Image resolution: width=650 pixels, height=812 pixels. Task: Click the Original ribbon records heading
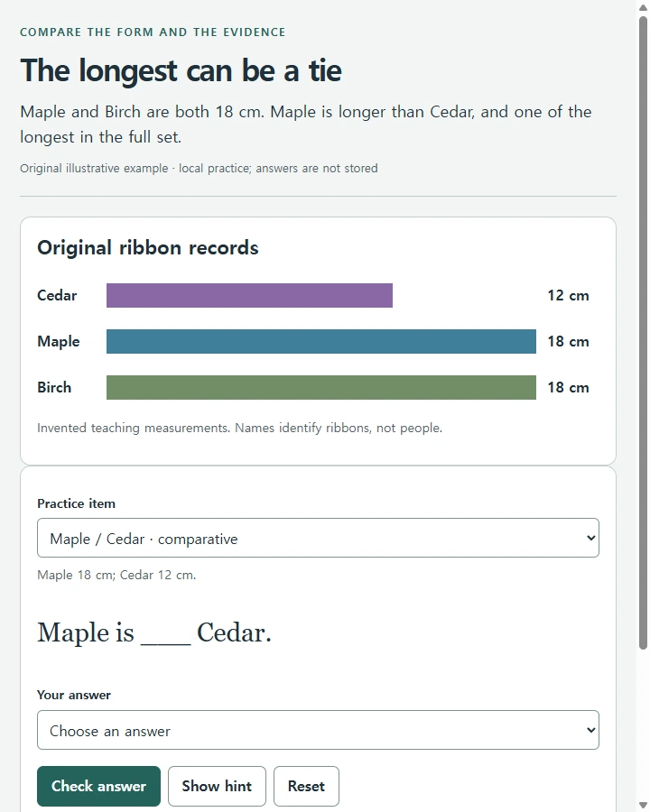148,247
